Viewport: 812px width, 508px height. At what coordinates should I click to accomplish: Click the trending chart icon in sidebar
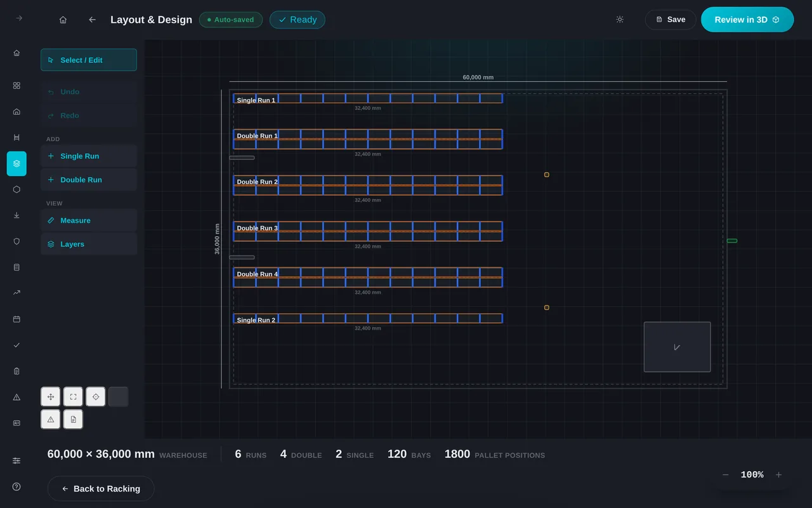[16, 293]
